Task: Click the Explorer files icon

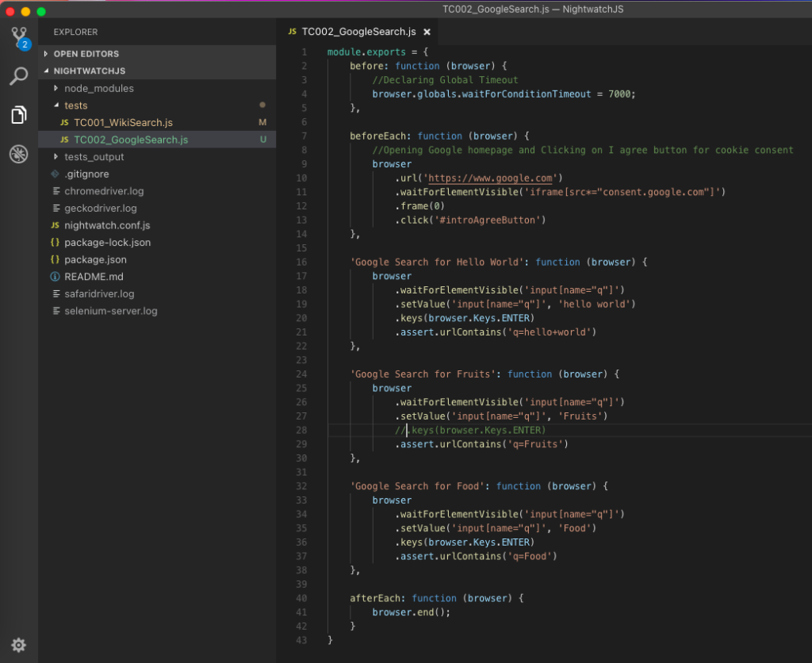Action: point(19,114)
